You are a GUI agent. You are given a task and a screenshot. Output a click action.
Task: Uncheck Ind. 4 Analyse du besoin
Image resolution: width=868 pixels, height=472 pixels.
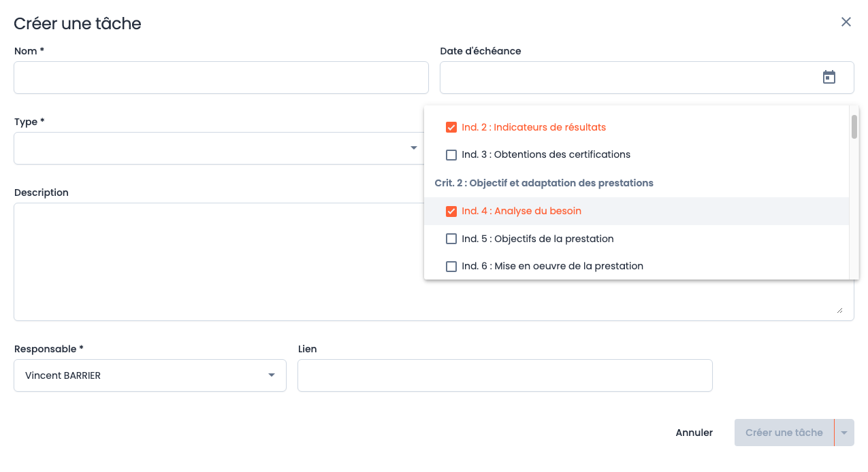coord(451,212)
